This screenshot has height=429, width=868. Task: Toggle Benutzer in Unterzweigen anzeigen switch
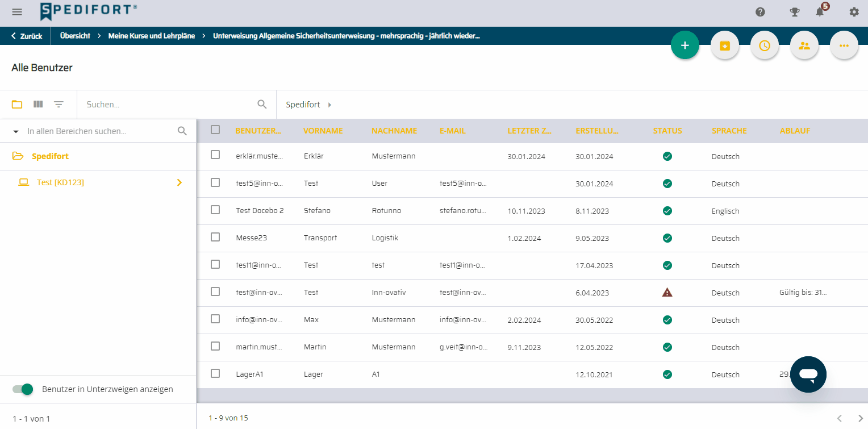click(x=23, y=389)
